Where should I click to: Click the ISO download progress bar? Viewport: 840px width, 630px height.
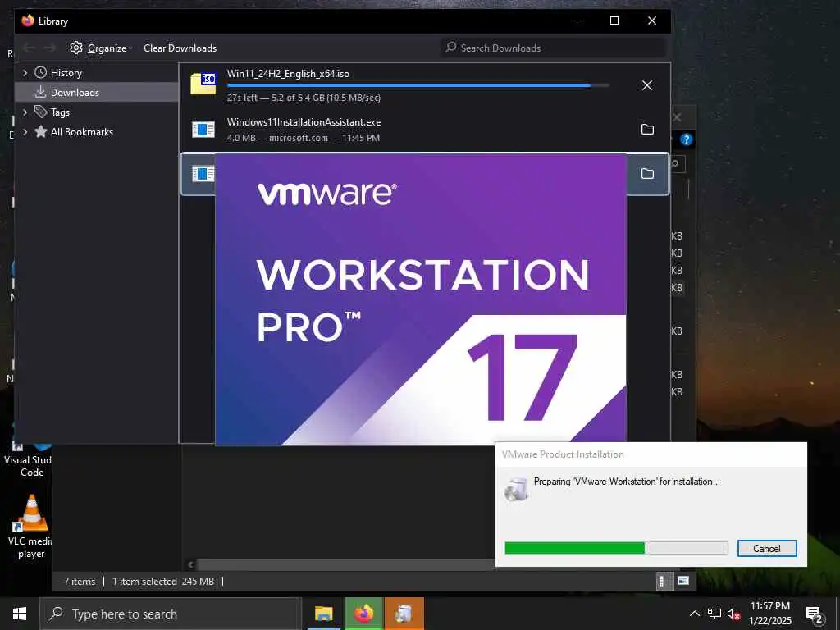click(x=418, y=85)
